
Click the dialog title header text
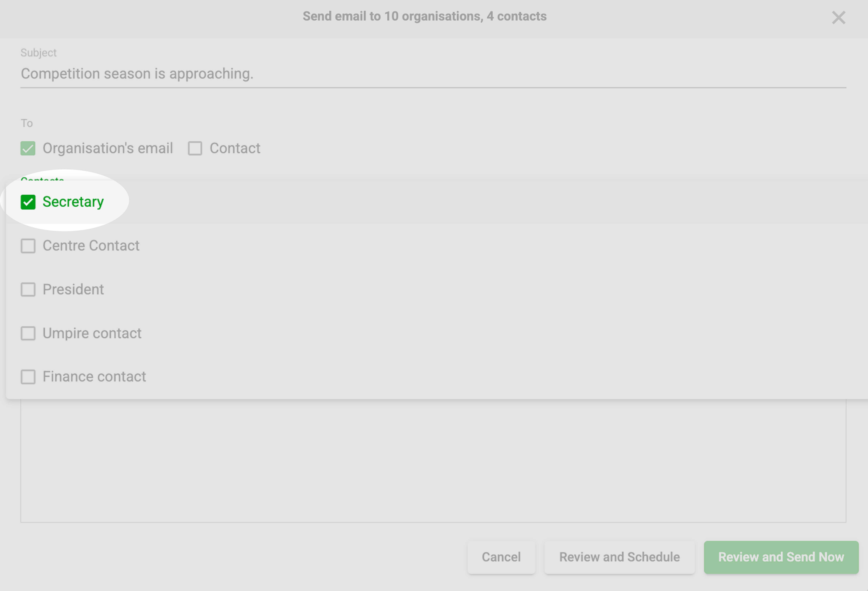click(x=424, y=16)
